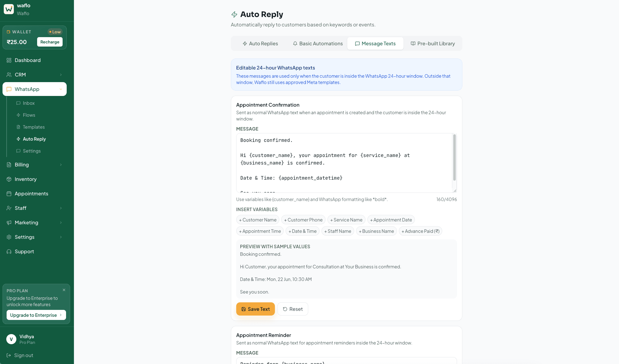Insert the Customer Name variable

tap(258, 220)
